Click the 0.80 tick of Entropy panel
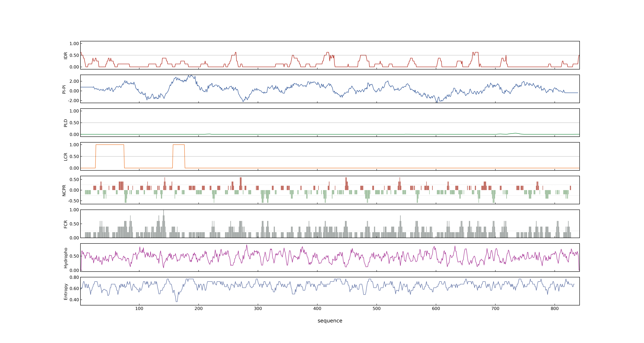Screen dimensions: 644x343 [x=74, y=277]
